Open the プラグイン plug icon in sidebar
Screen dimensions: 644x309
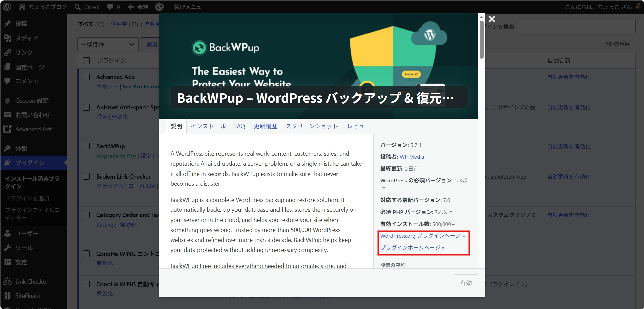pyautogui.click(x=8, y=163)
